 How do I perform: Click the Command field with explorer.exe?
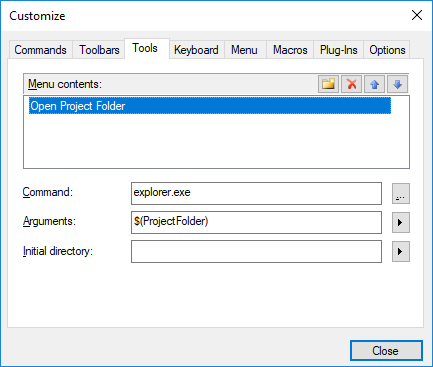(x=256, y=193)
